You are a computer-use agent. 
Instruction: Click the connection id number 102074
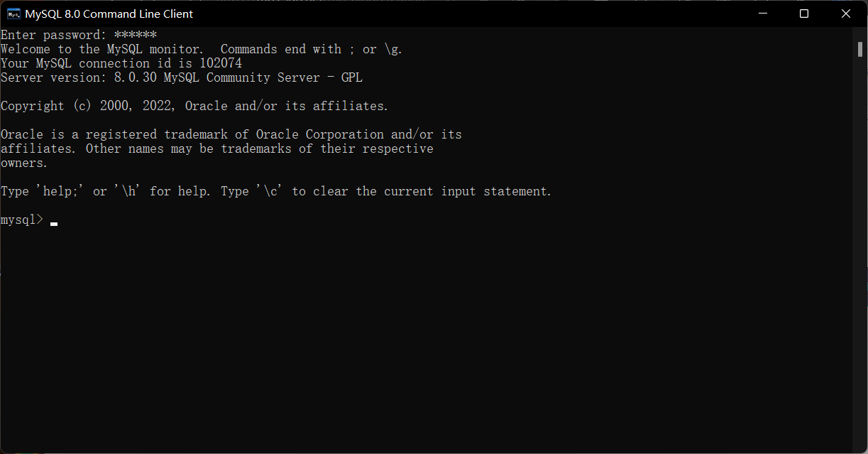pyautogui.click(x=220, y=63)
